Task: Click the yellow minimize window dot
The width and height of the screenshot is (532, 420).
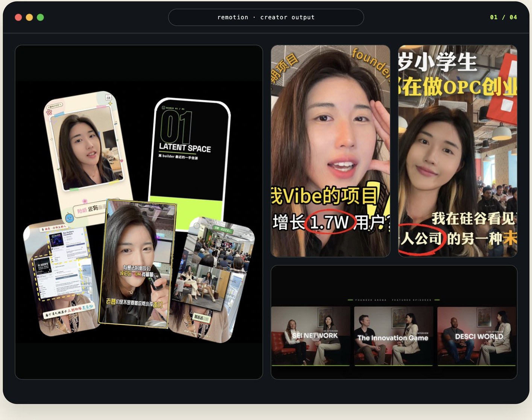Action: [x=29, y=17]
